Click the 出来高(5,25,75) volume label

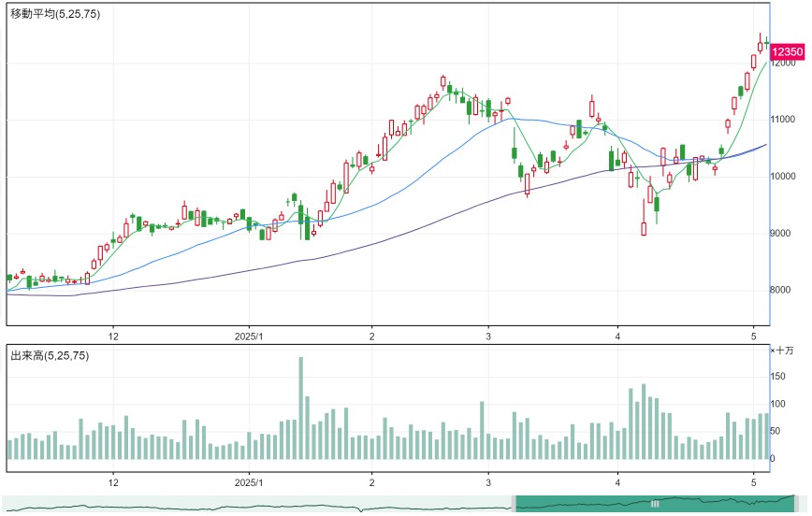click(x=50, y=355)
